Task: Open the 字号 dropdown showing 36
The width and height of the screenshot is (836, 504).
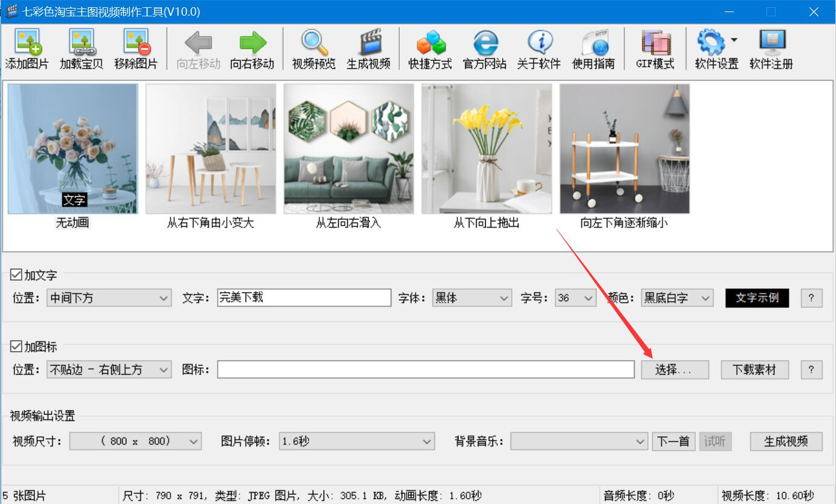Action: (576, 298)
